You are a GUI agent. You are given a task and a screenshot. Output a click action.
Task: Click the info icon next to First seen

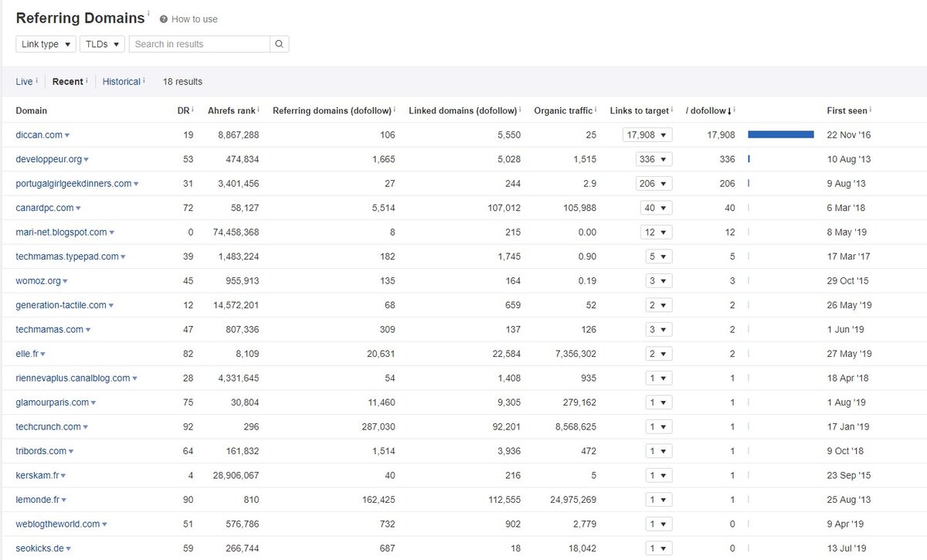871,109
